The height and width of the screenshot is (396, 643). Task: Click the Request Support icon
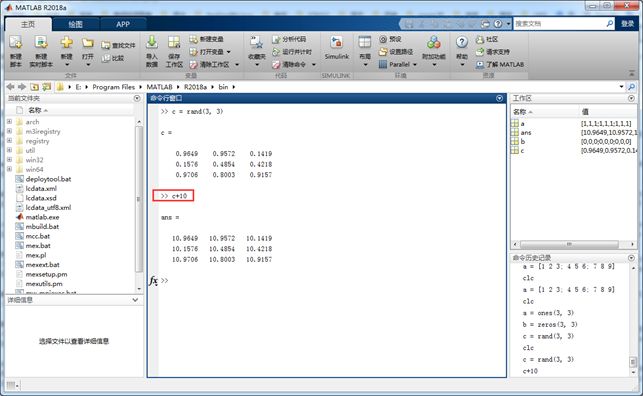[x=480, y=52]
